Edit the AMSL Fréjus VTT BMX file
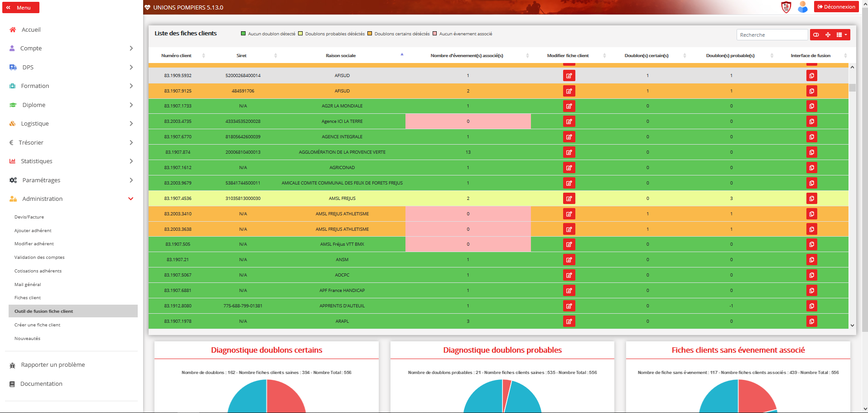The image size is (868, 413). click(x=569, y=244)
